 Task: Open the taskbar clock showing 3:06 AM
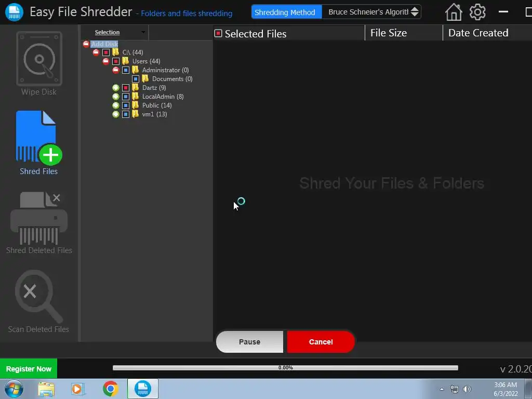pyautogui.click(x=506, y=389)
